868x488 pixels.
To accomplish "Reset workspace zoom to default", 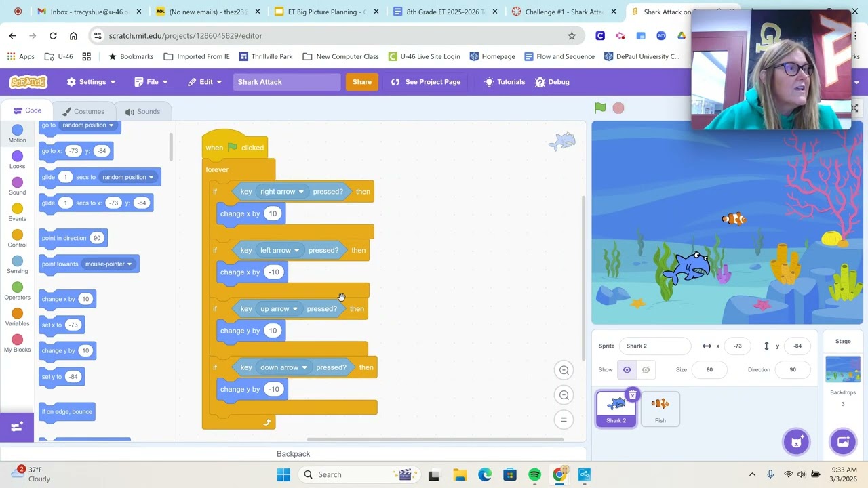I will point(564,420).
